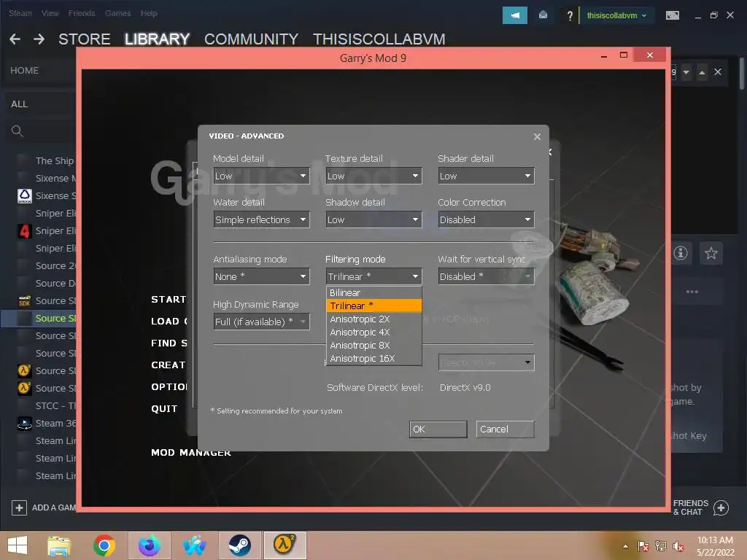Open Steam inbox envelope icon
The image size is (747, 560).
(x=543, y=15)
